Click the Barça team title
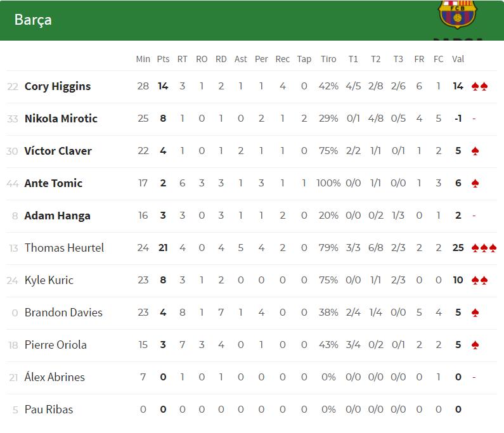504x433 pixels. pos(33,20)
